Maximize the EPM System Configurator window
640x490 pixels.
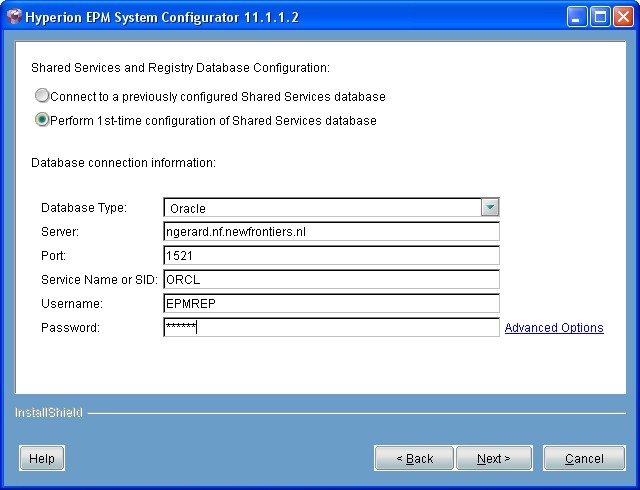(602, 16)
